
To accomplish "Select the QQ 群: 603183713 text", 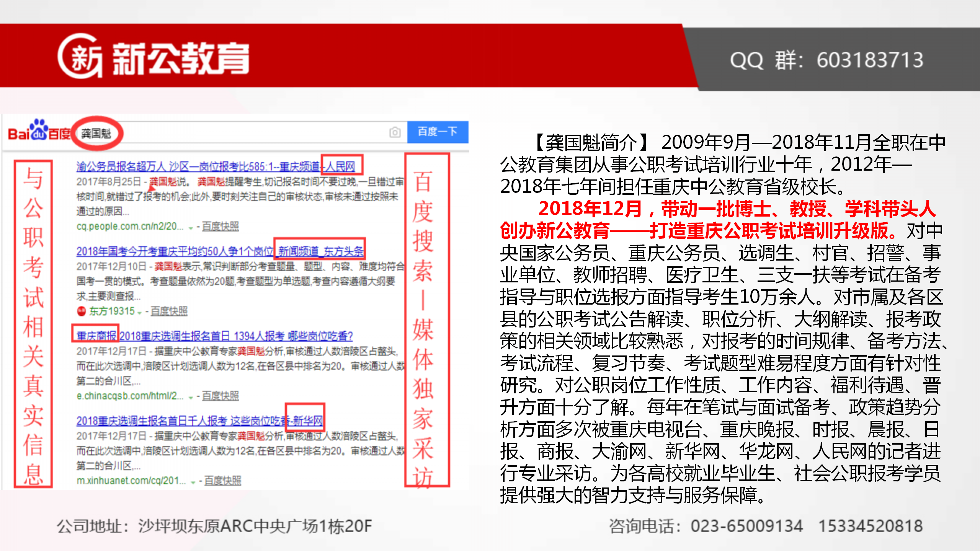I will [x=826, y=60].
